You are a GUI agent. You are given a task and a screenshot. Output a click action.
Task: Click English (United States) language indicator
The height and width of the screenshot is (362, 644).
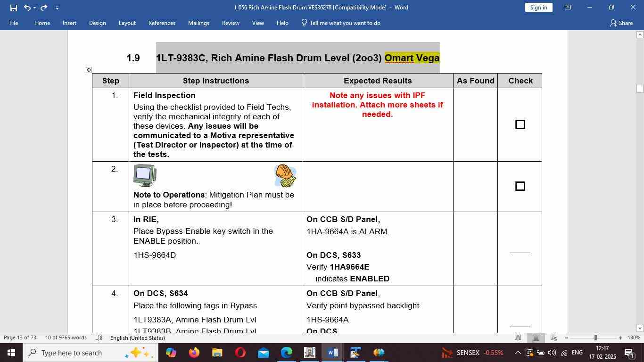138,337
